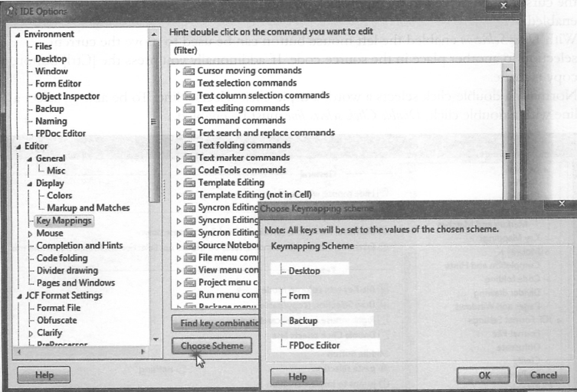Open the Colors page under Display
The image size is (577, 392).
tap(60, 195)
